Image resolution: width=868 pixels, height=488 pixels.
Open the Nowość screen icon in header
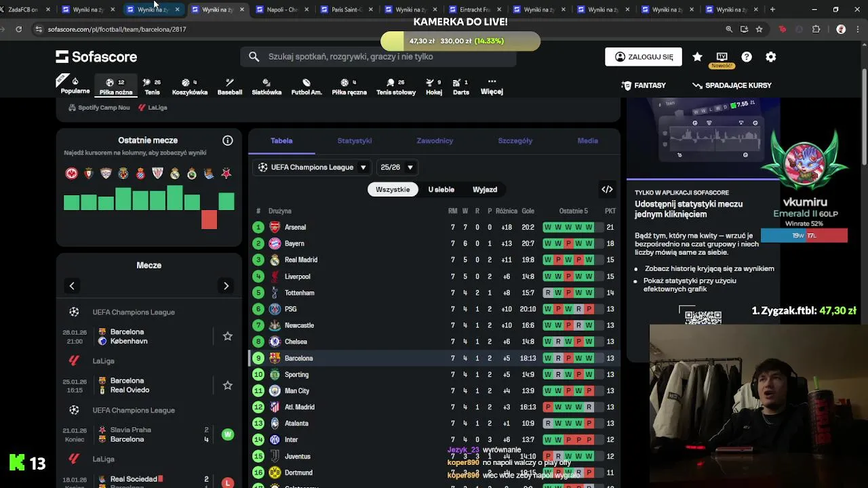pyautogui.click(x=722, y=57)
